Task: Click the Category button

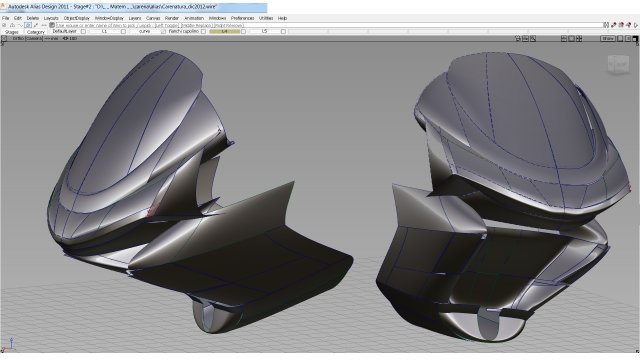Action: (36, 32)
